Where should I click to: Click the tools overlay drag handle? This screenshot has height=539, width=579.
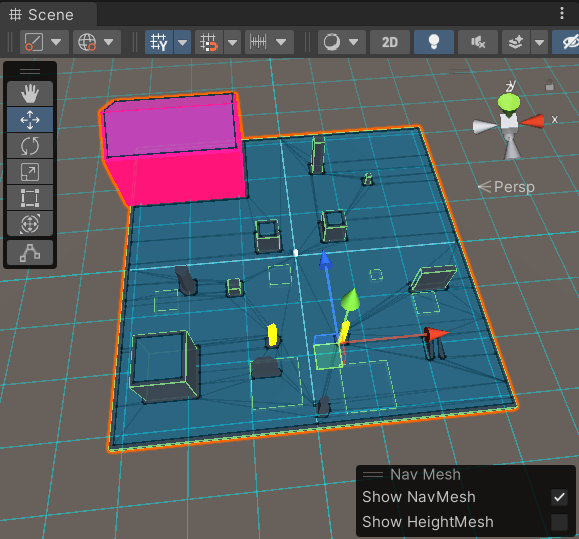[x=30, y=71]
